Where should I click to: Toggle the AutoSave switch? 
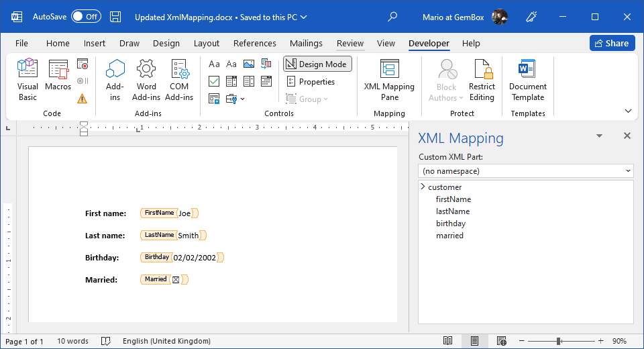tap(86, 17)
